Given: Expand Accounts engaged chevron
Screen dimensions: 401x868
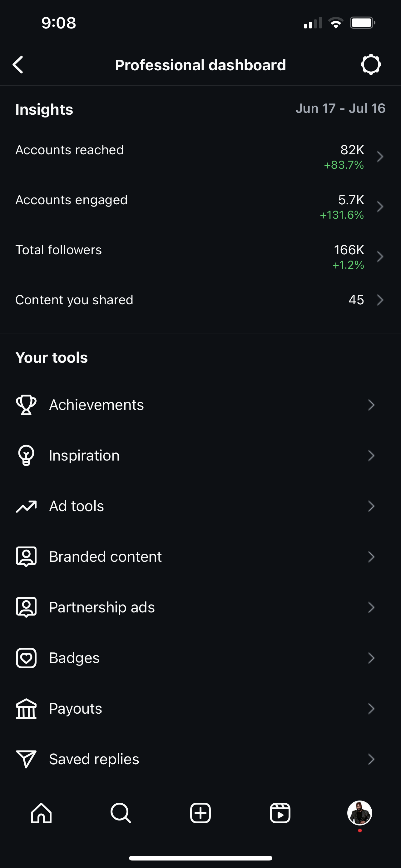Looking at the screenshot, I should [380, 207].
